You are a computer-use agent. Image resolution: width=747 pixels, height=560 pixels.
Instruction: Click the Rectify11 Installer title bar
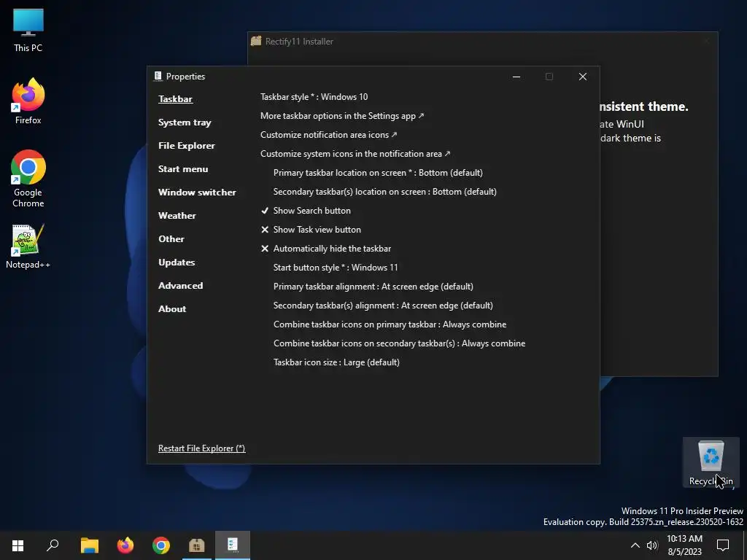(483, 42)
